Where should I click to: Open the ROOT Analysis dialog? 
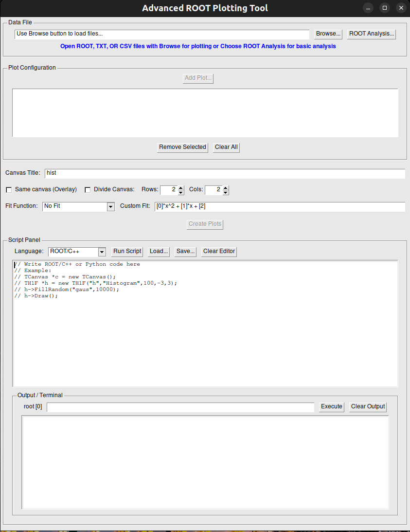tap(371, 34)
